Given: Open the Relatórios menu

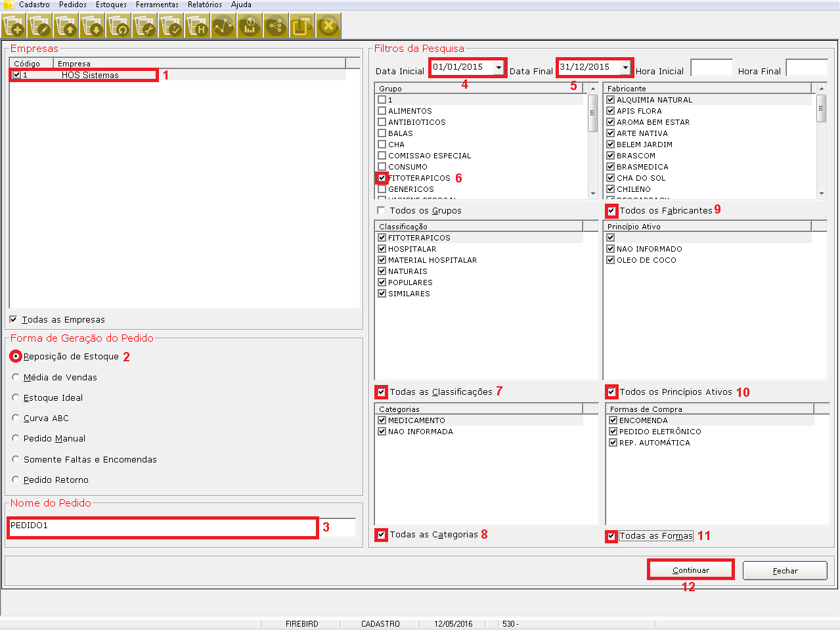Looking at the screenshot, I should 204,5.
